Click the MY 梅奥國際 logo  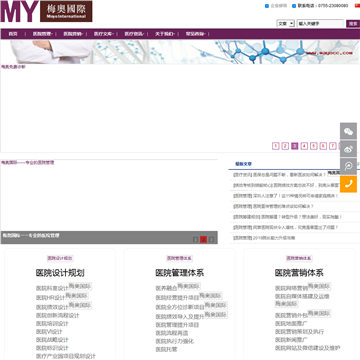[46, 11]
